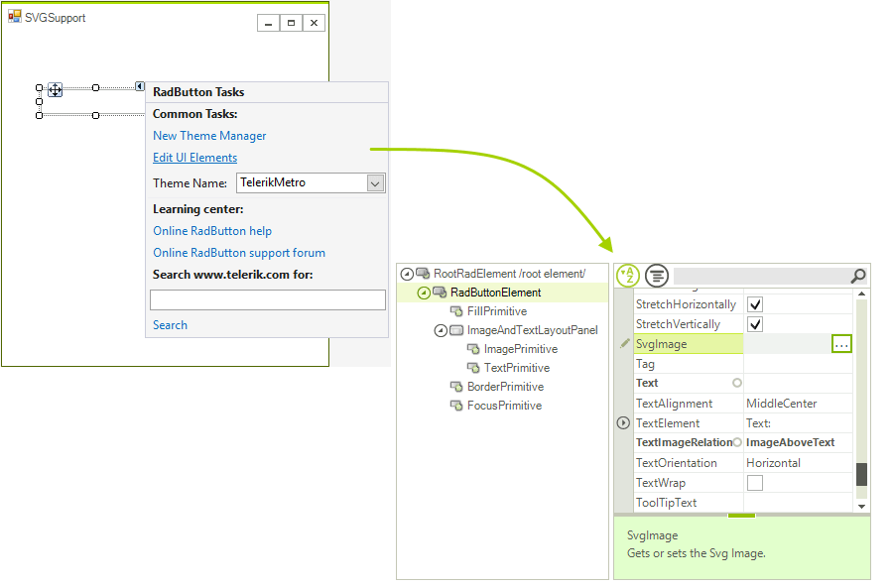Open Online RadButton help link
Screen dimensions: 893x588
pos(212,230)
